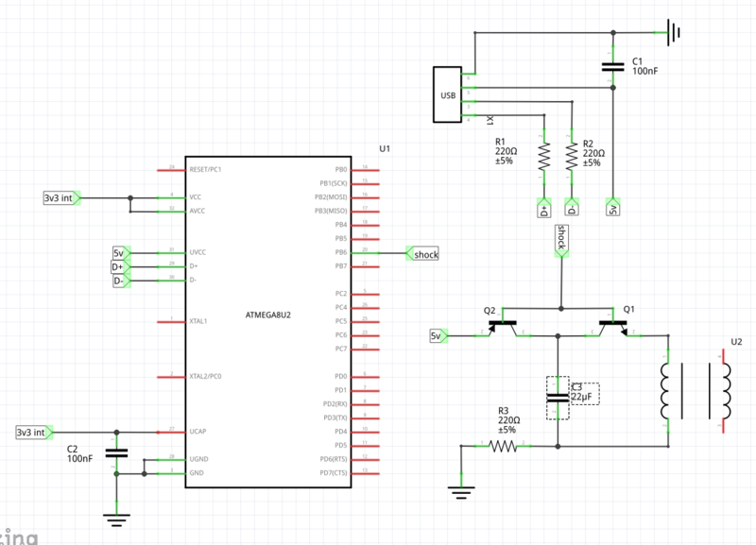Screen dimensions: 756x545
Task: Select the R3 resistor near ground
Action: coord(505,444)
